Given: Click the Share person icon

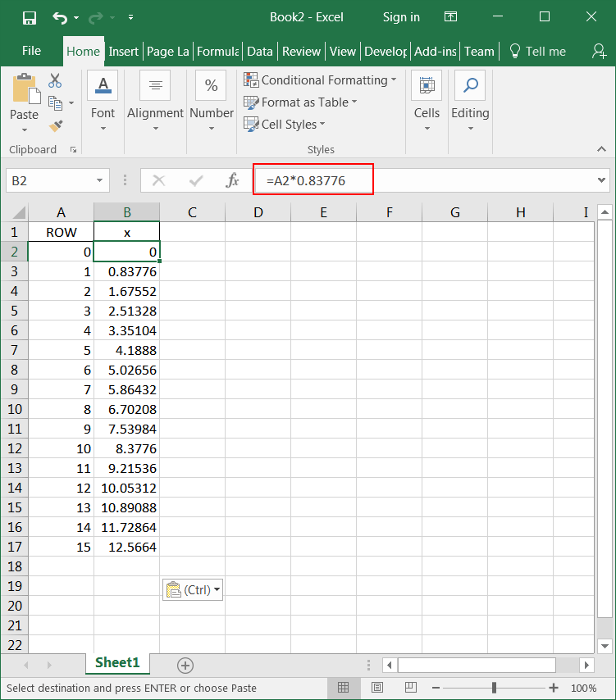Looking at the screenshot, I should click(599, 51).
